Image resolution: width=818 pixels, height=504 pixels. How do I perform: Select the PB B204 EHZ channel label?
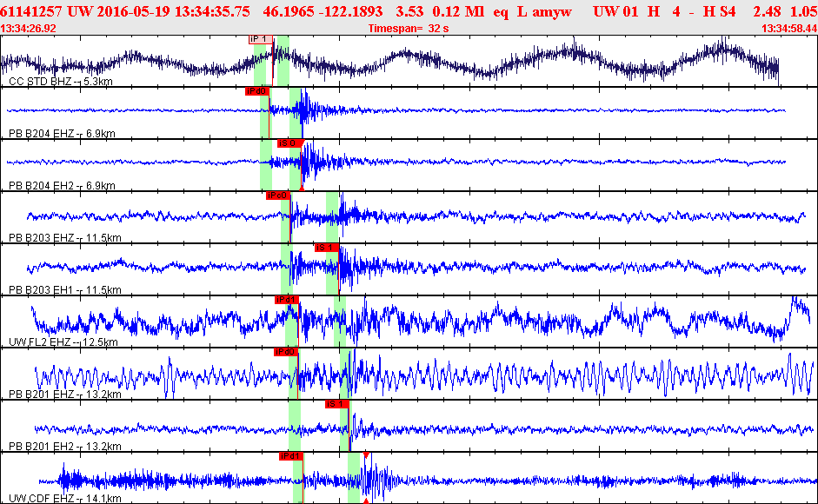62,134
